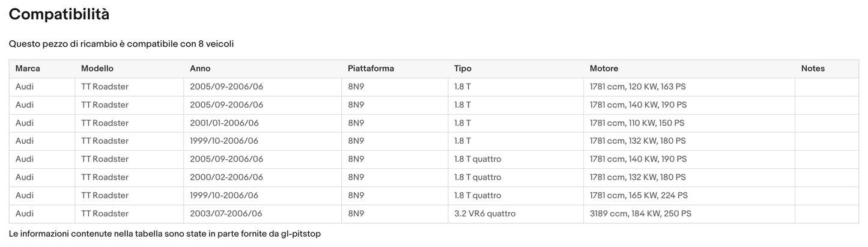This screenshot has width=868, height=247.
Task: Select the Tipo column header
Action: pyautogui.click(x=463, y=69)
